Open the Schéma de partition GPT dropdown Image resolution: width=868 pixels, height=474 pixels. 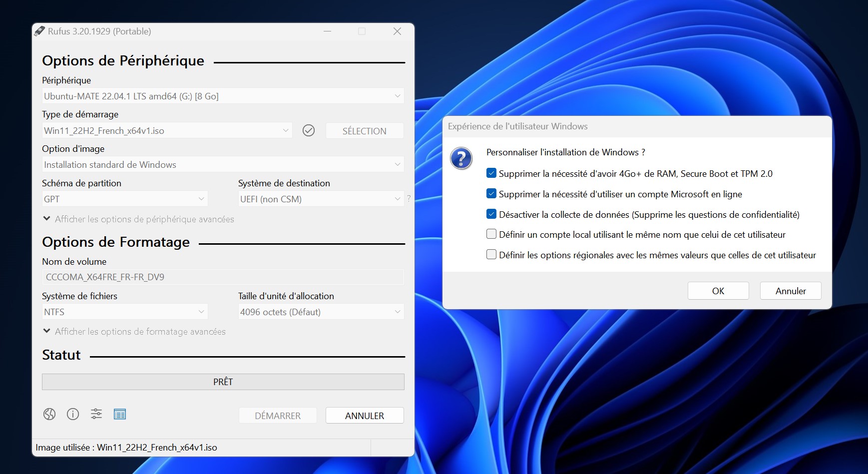click(x=125, y=199)
